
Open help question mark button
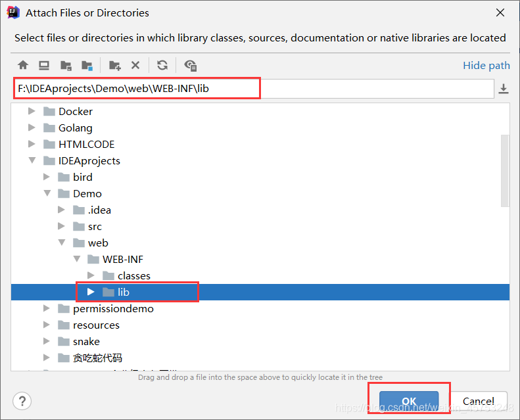tap(22, 401)
